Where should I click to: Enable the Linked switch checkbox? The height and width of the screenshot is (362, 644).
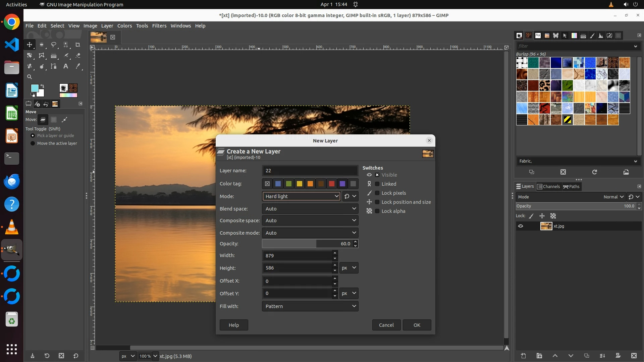pos(377,184)
